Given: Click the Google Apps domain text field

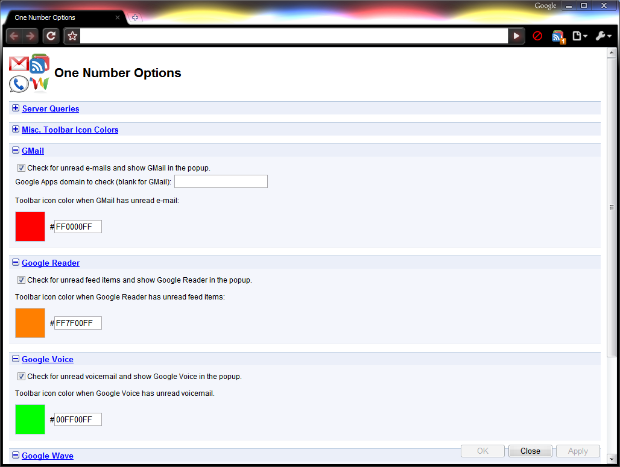Looking at the screenshot, I should coord(221,182).
